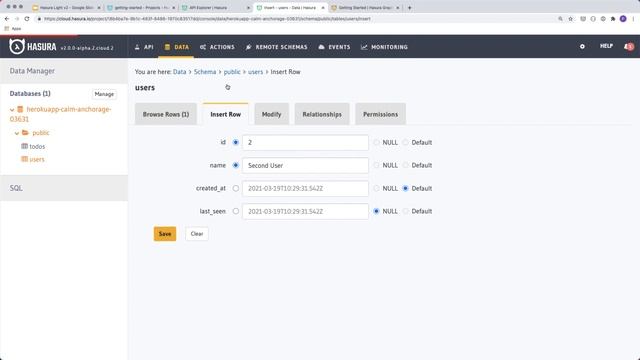Image resolution: width=640 pixels, height=360 pixels.
Task: Click the Save button
Action: (165, 234)
